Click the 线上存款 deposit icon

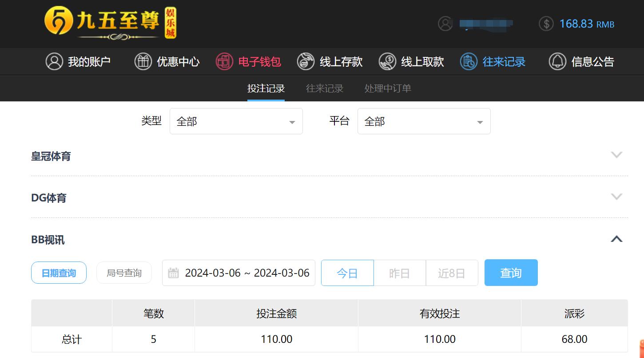click(x=306, y=61)
